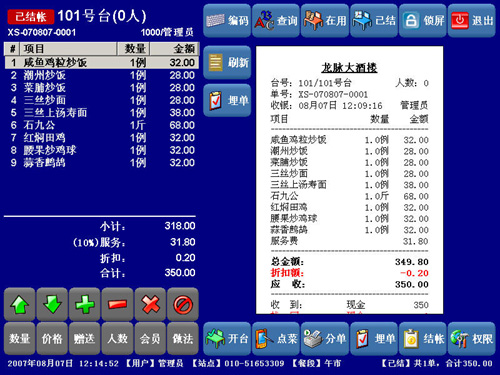
Task: Click the 会员 member button
Action: [x=150, y=339]
